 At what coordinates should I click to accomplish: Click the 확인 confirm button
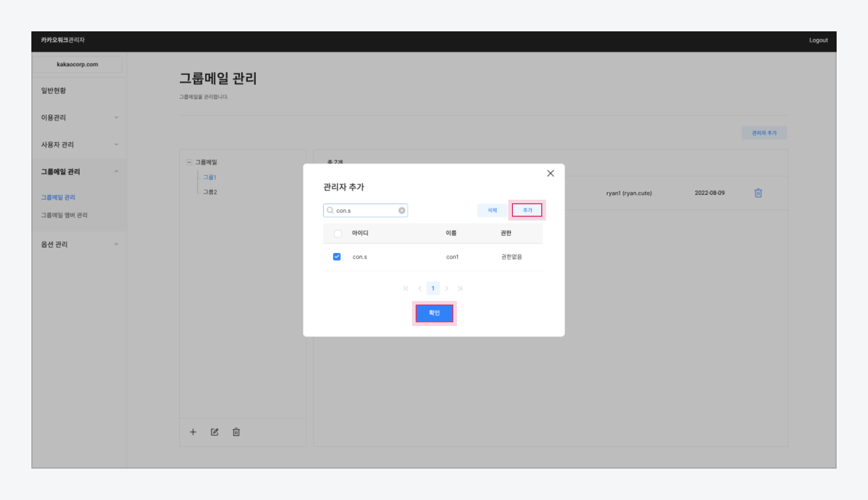[434, 313]
